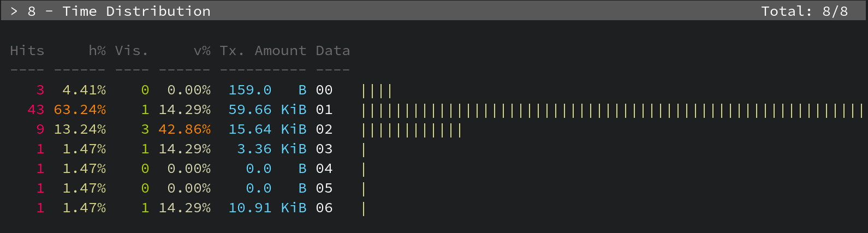The width and height of the screenshot is (868, 233).
Task: Select the Tx. Amount column header
Action: [x=263, y=51]
